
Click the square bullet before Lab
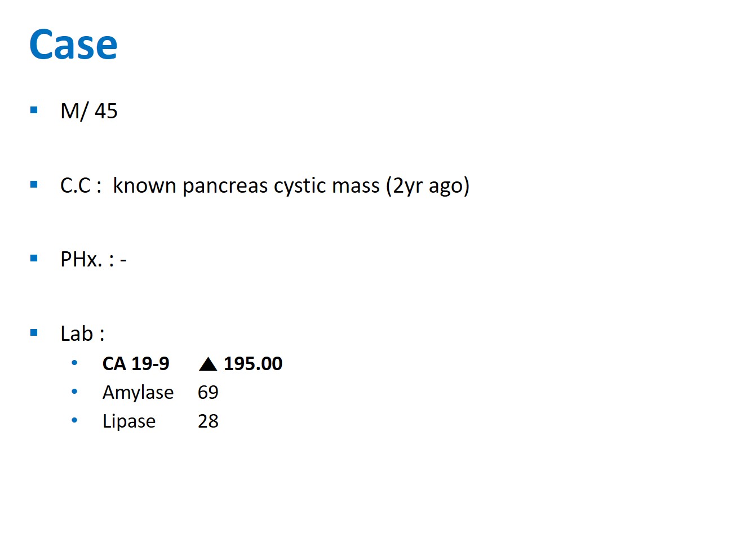click(34, 332)
